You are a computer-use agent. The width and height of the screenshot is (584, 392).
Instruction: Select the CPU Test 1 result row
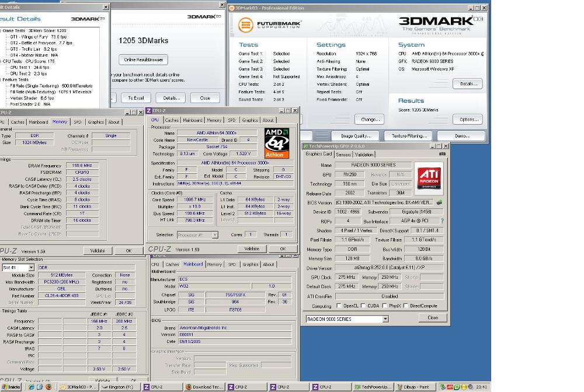[x=29, y=67]
